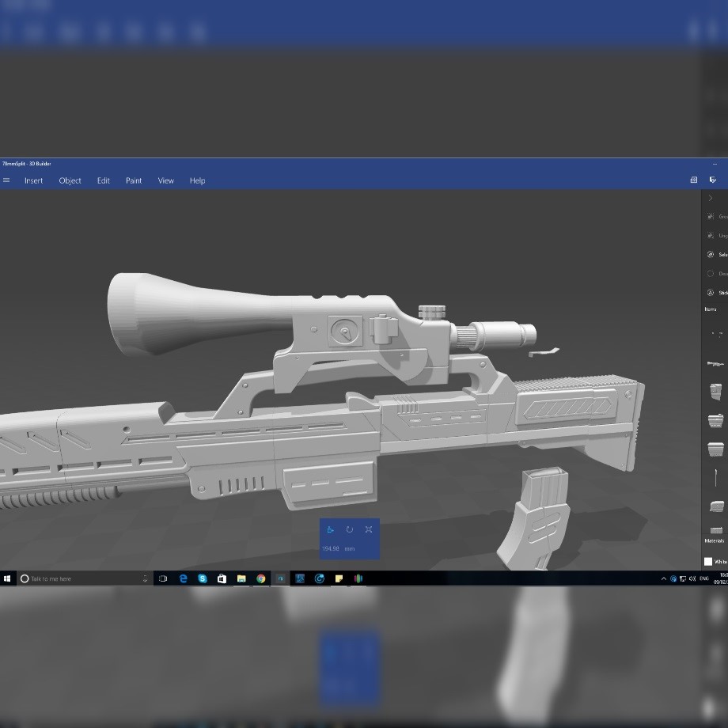Open the View menu

coord(165,180)
